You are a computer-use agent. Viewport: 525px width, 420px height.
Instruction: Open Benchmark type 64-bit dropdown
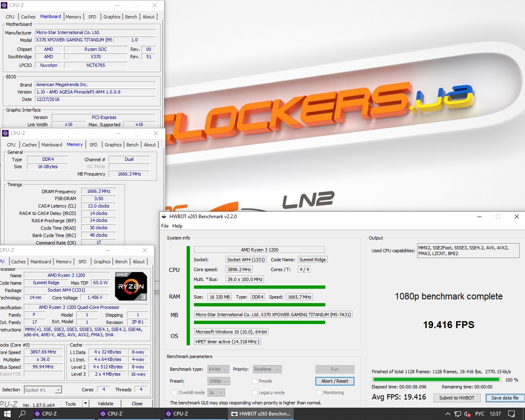pos(218,369)
